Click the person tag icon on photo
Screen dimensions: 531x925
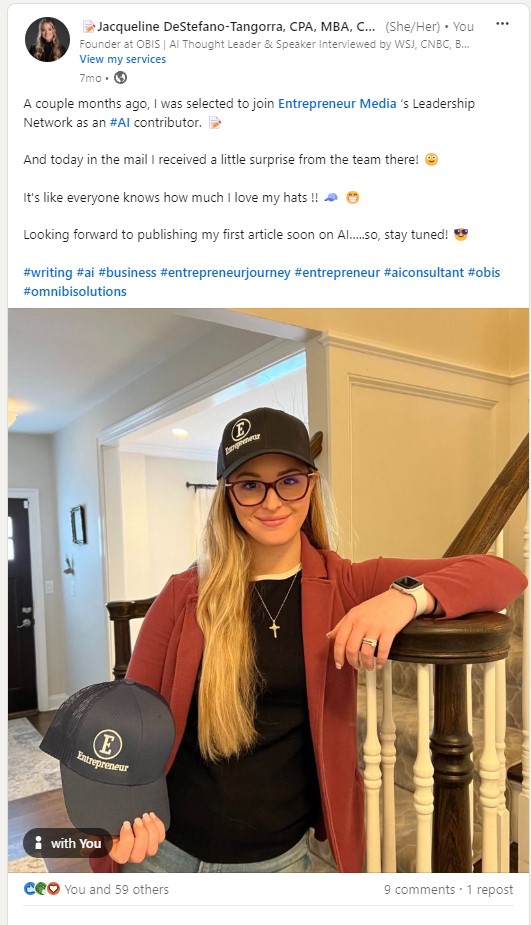[x=38, y=843]
